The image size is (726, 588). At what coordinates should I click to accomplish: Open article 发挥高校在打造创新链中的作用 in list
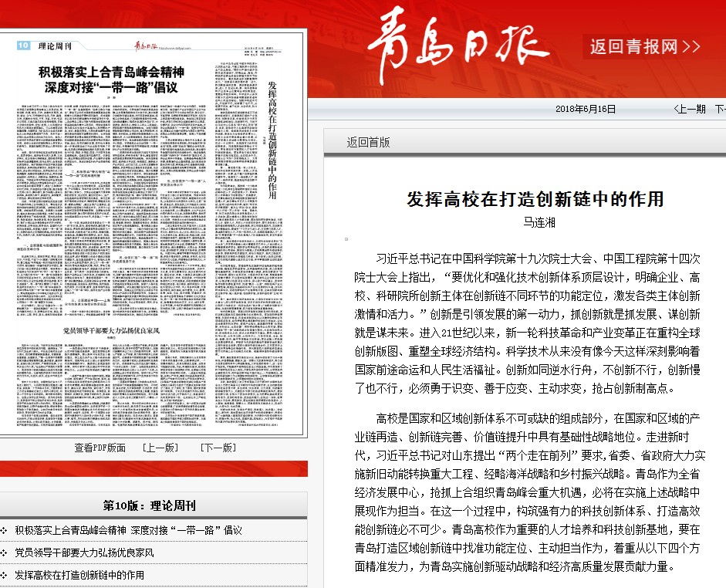click(79, 575)
